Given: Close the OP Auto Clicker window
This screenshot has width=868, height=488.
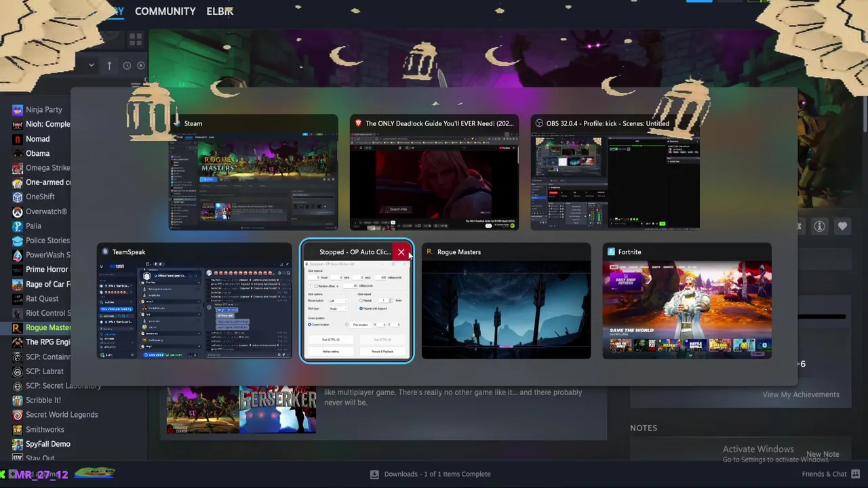Looking at the screenshot, I should click(401, 252).
